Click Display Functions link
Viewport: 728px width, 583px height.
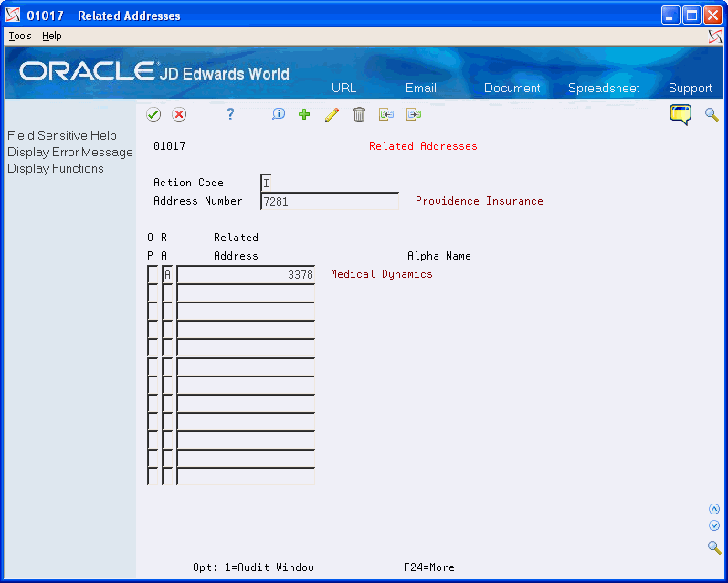tap(55, 169)
